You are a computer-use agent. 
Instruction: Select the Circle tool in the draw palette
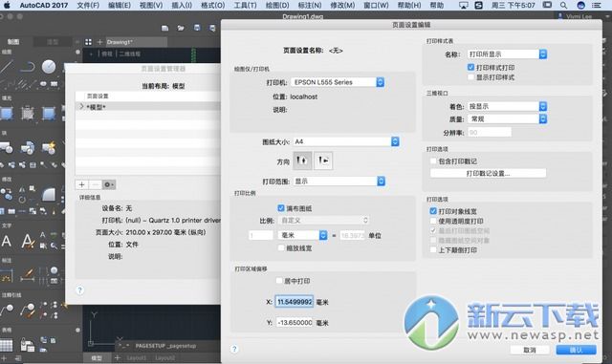point(49,67)
